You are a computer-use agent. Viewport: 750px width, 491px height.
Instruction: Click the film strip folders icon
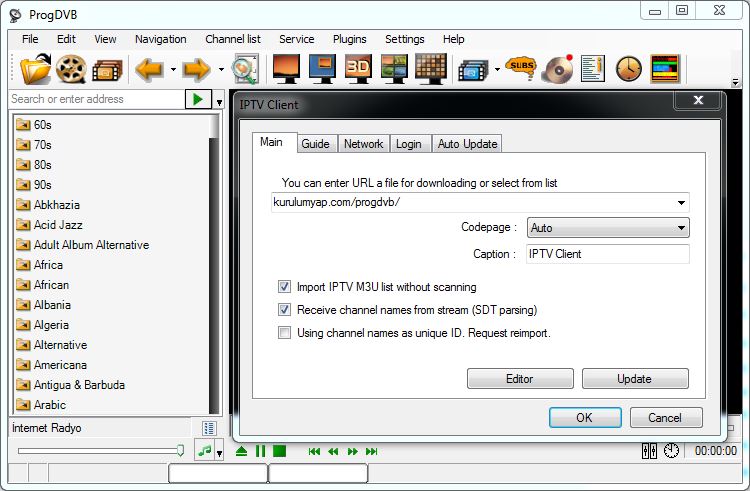[x=107, y=70]
